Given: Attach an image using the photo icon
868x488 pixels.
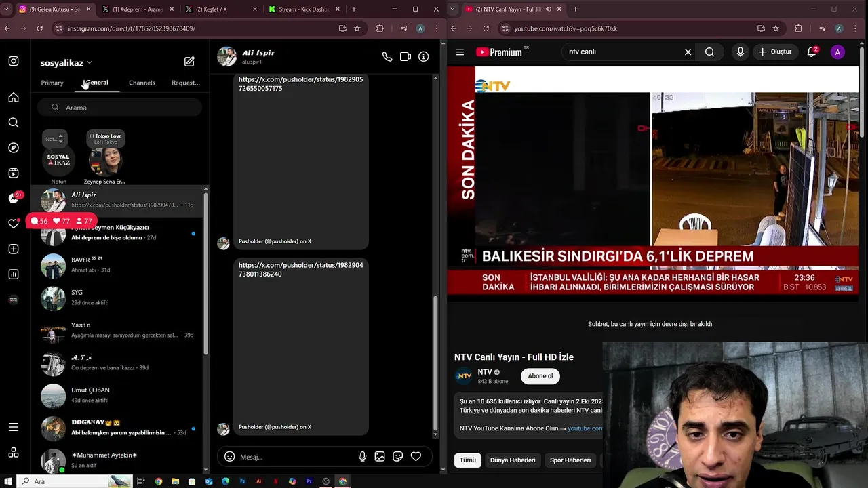Looking at the screenshot, I should click(x=380, y=457).
